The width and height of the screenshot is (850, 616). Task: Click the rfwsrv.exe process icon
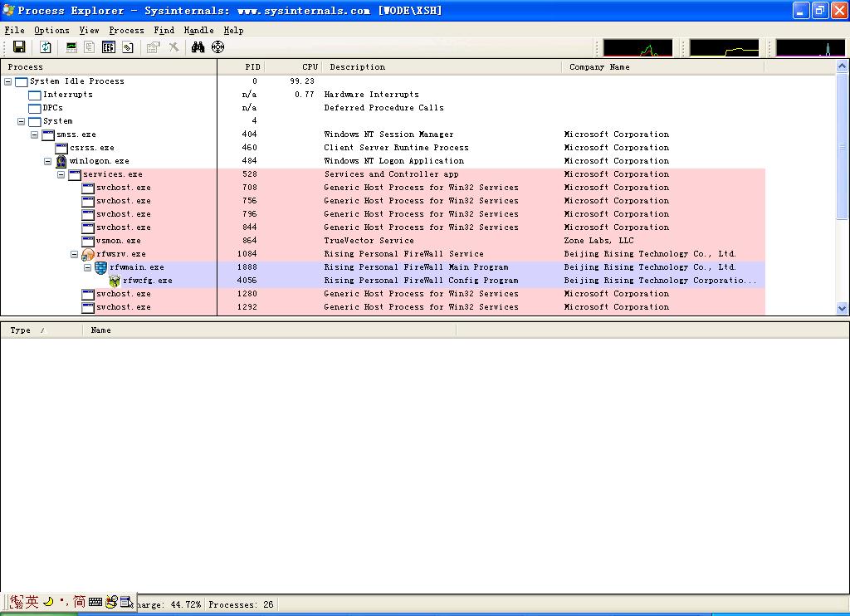88,254
